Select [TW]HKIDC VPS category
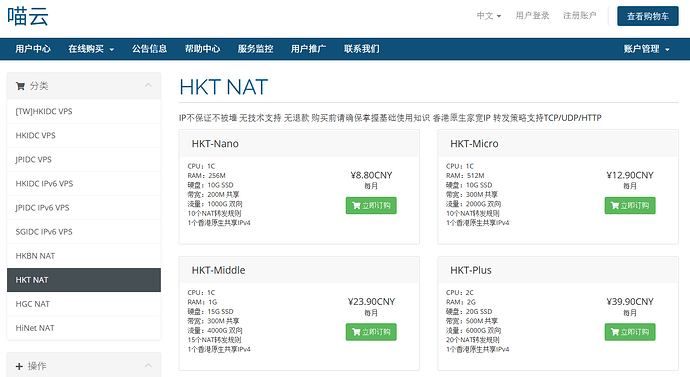 click(84, 112)
